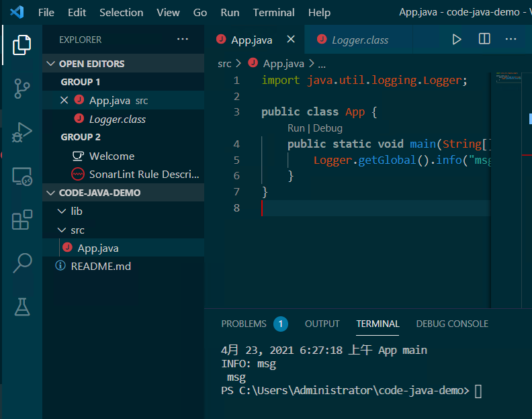Click the Debug code lens link
The width and height of the screenshot is (532, 419).
(x=328, y=128)
